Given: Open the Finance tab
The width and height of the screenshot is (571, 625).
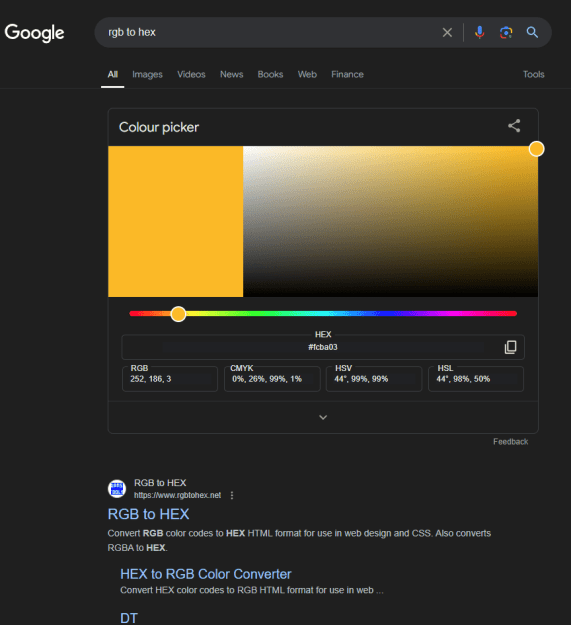Looking at the screenshot, I should pyautogui.click(x=347, y=75).
